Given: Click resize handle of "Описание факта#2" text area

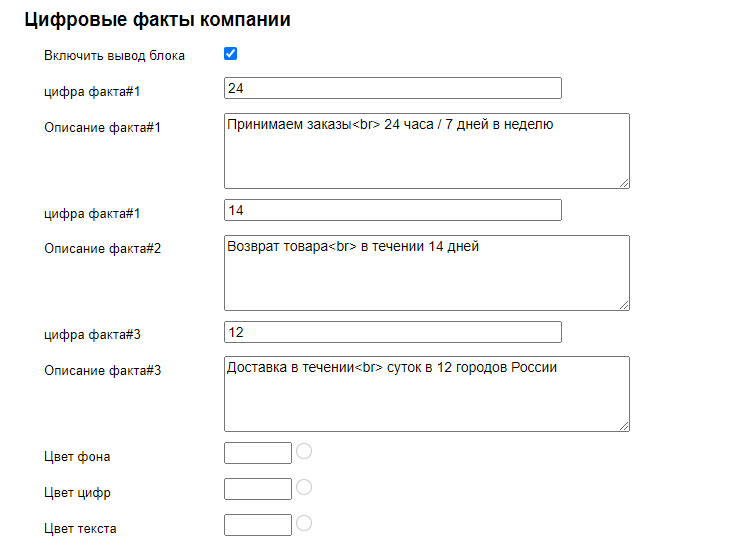Looking at the screenshot, I should [x=624, y=305].
